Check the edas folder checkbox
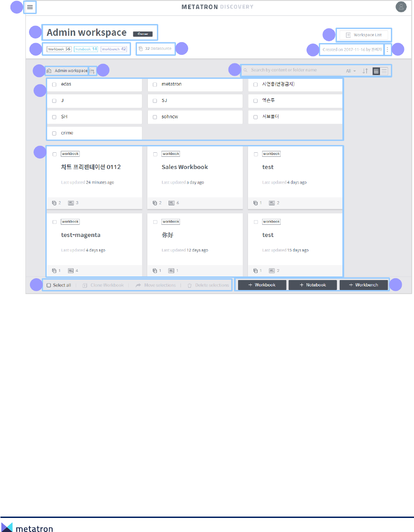The image size is (414, 532). [54, 84]
